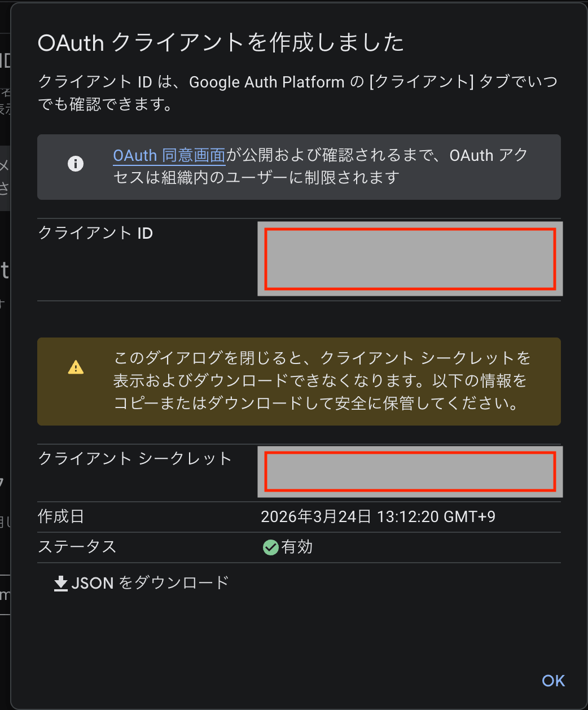Viewport: 588px width, 710px height.
Task: Click the "Google Auth Platform" description text
Action: click(x=266, y=82)
